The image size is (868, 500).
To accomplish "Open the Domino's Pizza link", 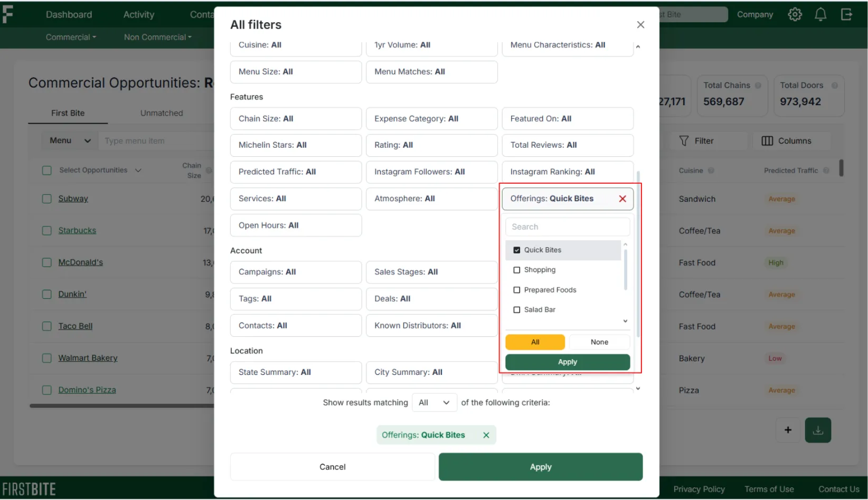I will 87,390.
